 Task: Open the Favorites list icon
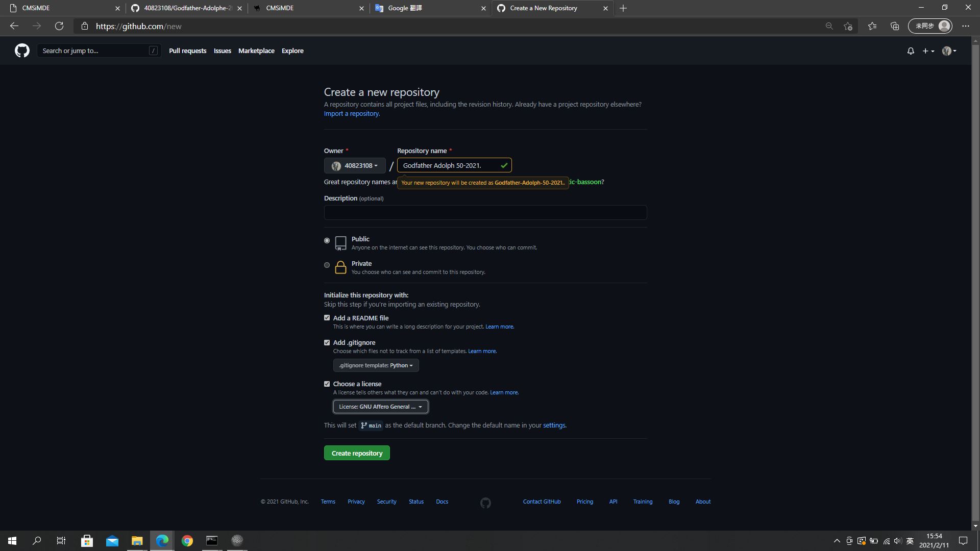pyautogui.click(x=872, y=26)
